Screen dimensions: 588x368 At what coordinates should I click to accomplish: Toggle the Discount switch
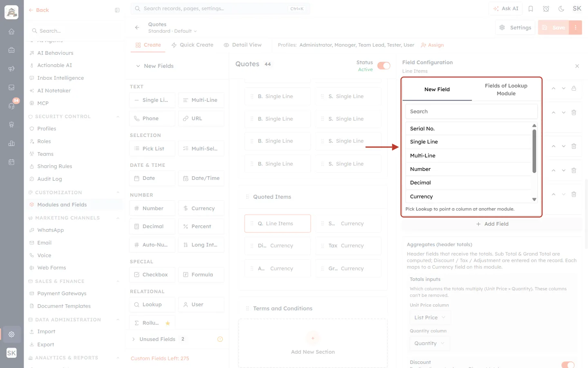pyautogui.click(x=568, y=365)
